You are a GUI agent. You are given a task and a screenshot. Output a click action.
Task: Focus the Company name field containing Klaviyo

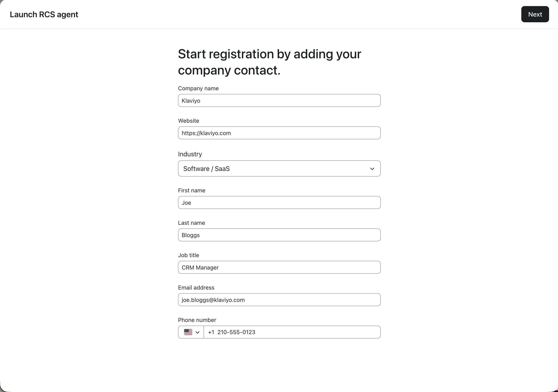click(x=279, y=100)
